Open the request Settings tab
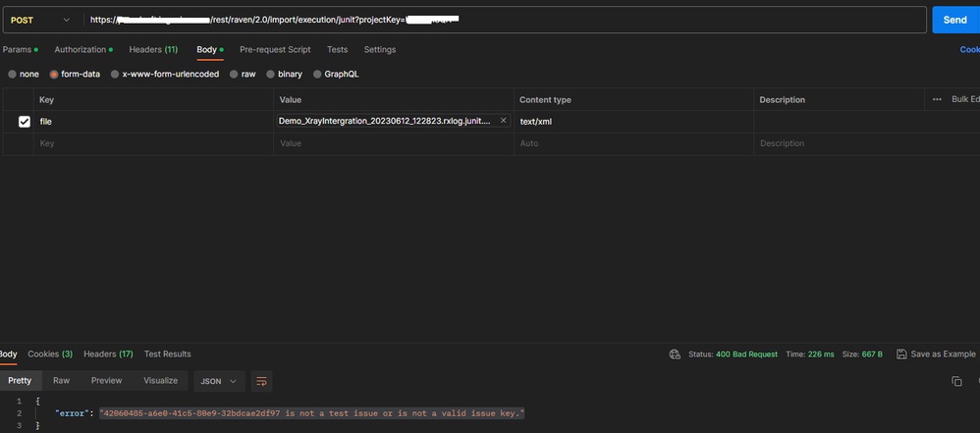 tap(379, 49)
